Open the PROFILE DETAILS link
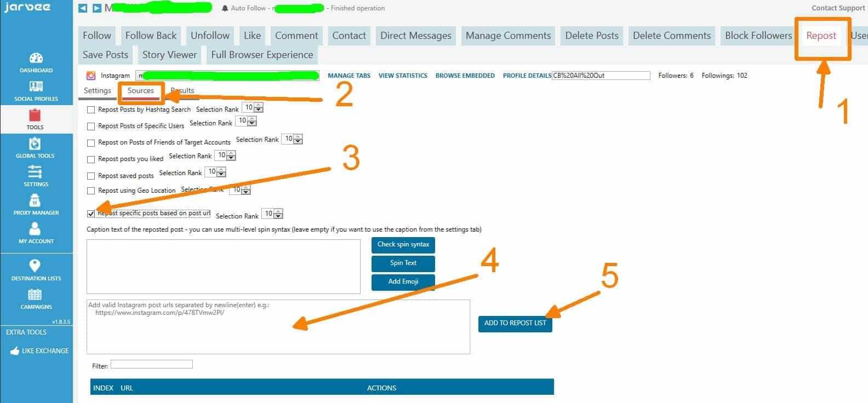The height and width of the screenshot is (403, 868). coord(527,76)
